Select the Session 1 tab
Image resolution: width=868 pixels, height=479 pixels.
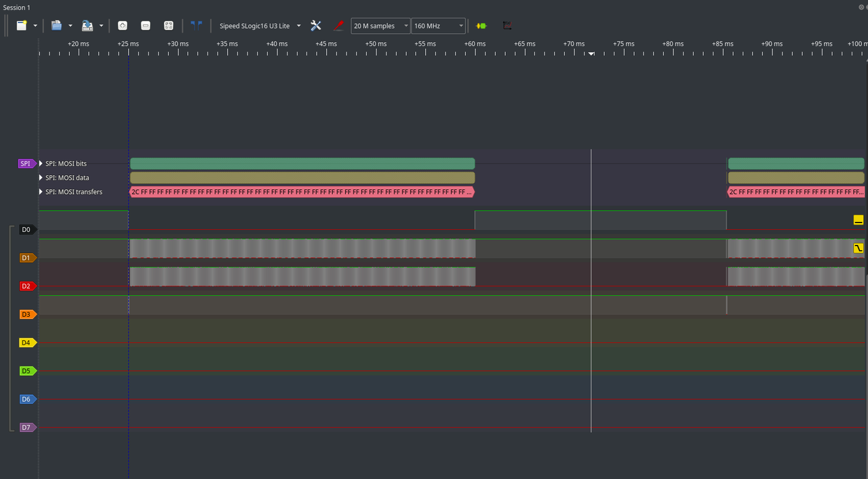[17, 7]
